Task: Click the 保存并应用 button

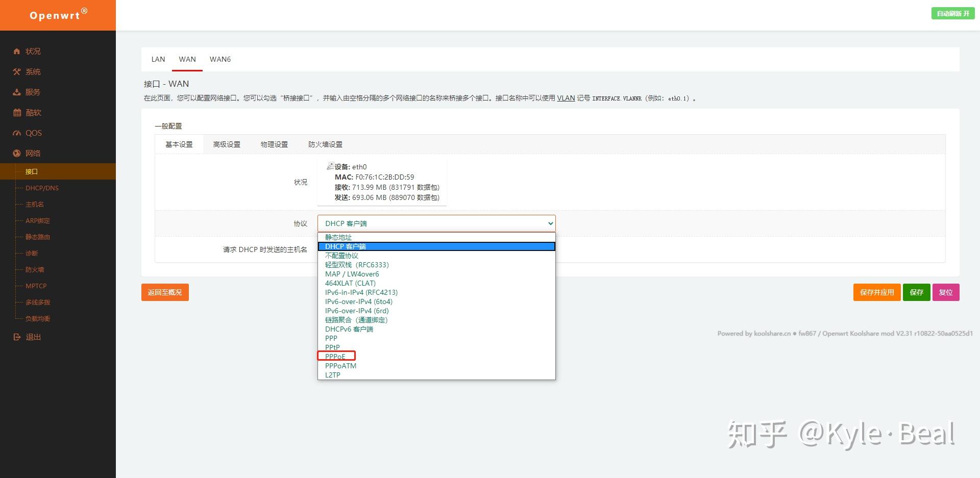Action: [x=876, y=292]
